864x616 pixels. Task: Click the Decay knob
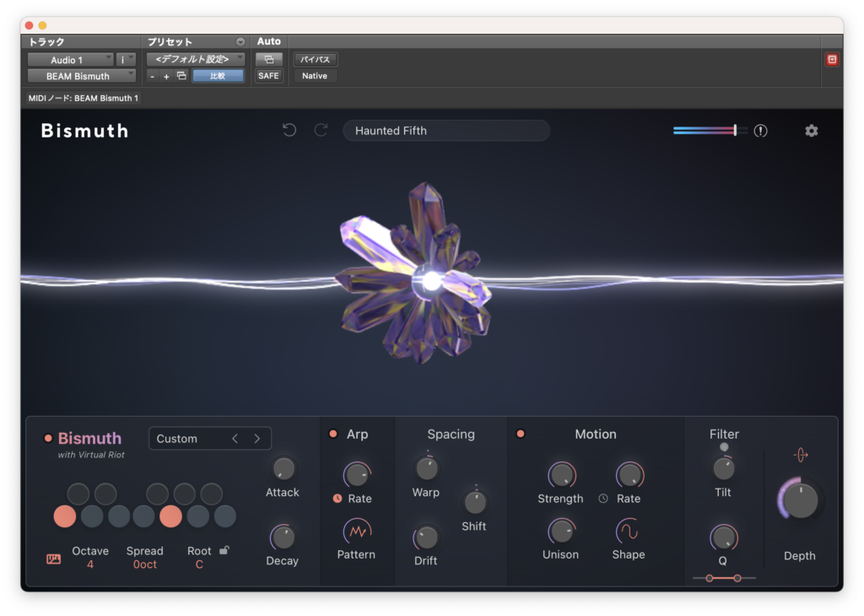tap(283, 538)
